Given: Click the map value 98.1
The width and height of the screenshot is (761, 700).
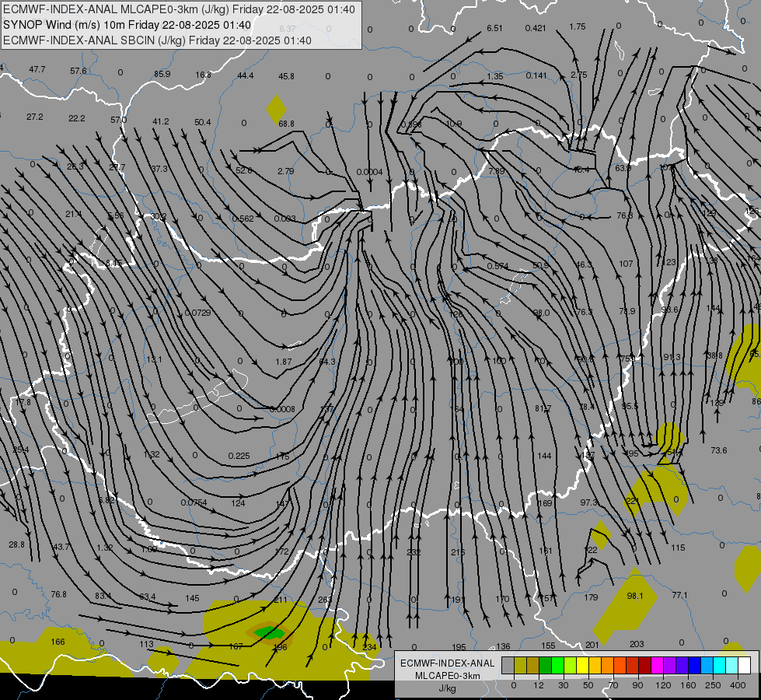Looking at the screenshot, I should pyautogui.click(x=635, y=596).
